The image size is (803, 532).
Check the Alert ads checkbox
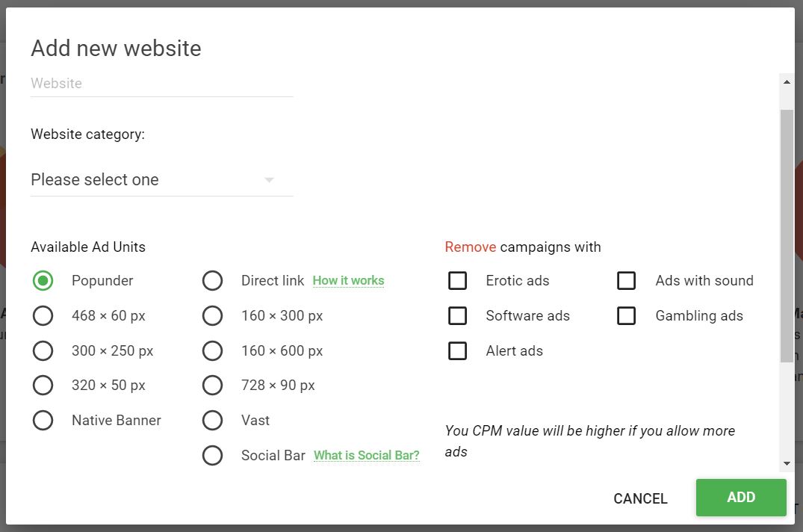(x=457, y=350)
